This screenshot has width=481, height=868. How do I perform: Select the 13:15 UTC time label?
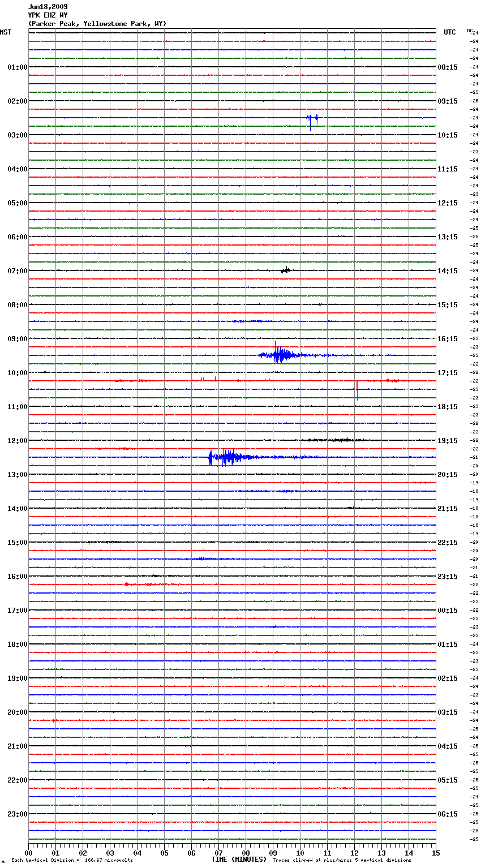click(448, 237)
